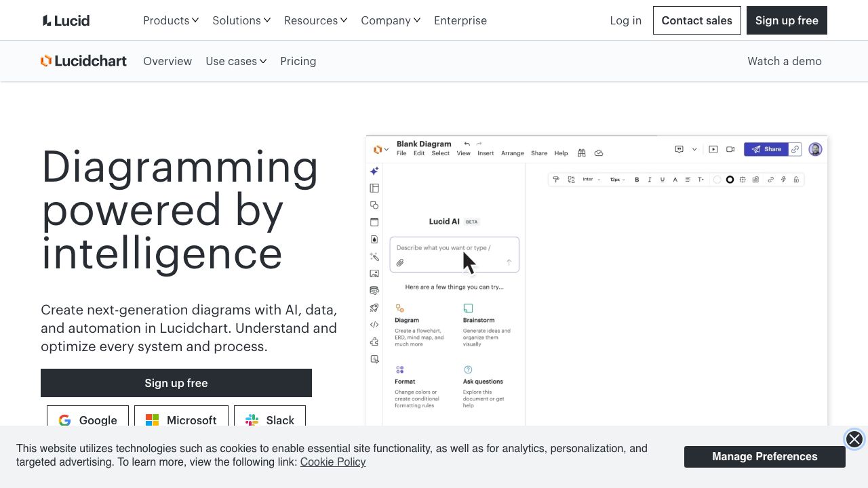
Task: Click the comment icon in the diagram header
Action: tap(679, 149)
